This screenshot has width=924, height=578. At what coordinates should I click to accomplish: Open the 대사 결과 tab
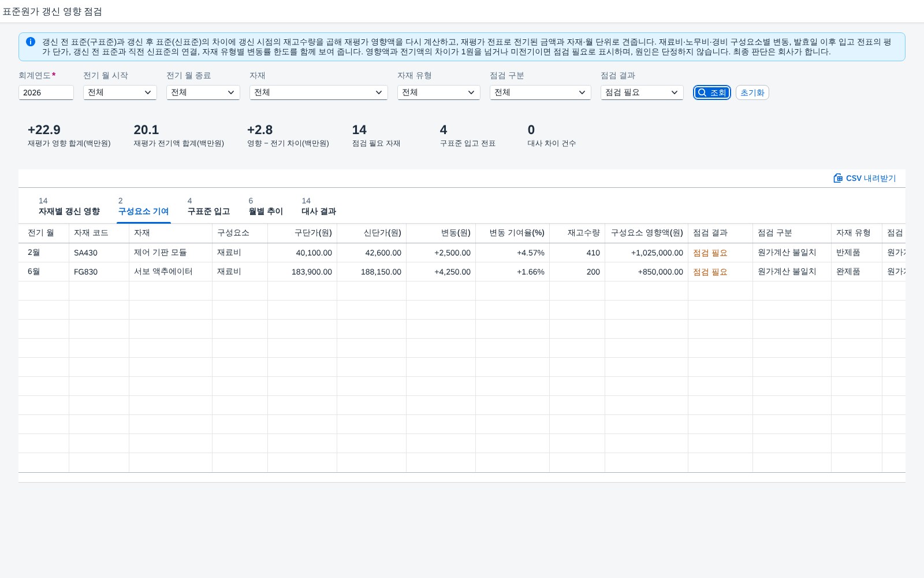[319, 206]
